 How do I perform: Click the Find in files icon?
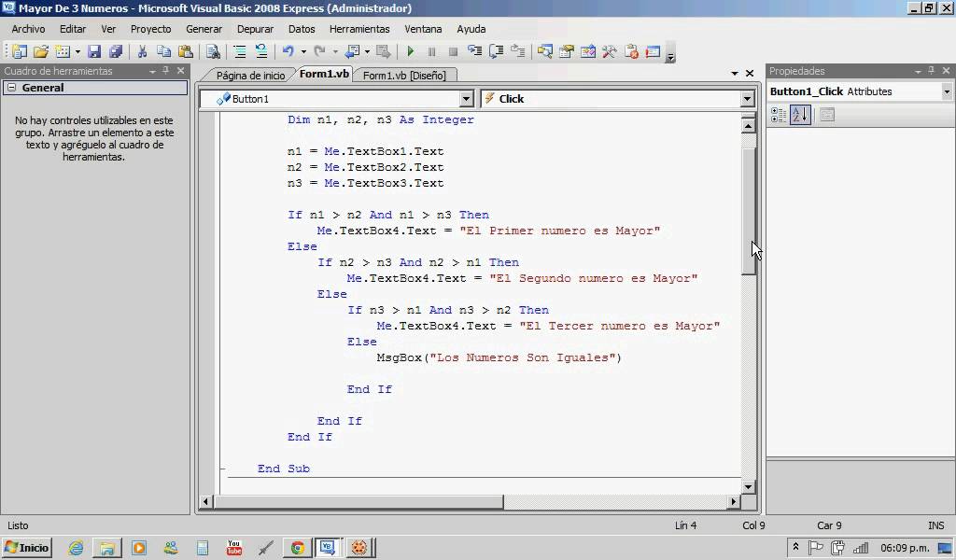213,51
